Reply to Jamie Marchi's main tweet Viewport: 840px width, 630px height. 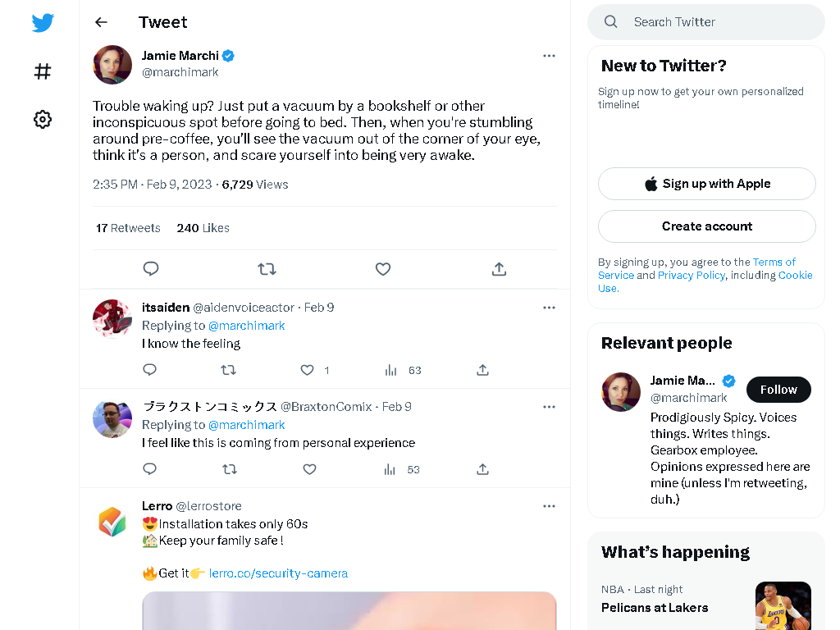coord(151,268)
